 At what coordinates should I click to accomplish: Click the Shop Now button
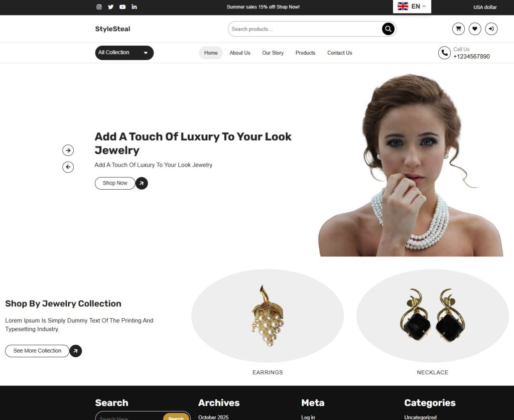pyautogui.click(x=115, y=183)
